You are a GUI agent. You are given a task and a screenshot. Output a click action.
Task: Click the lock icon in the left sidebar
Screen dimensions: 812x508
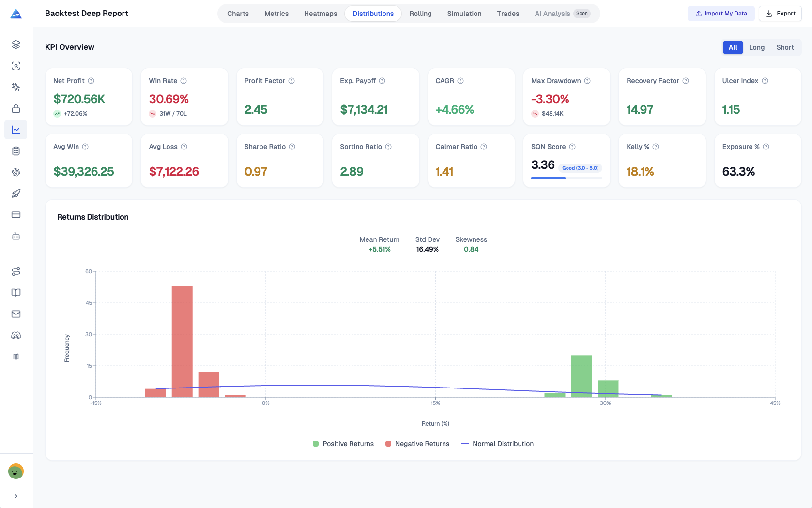point(16,108)
